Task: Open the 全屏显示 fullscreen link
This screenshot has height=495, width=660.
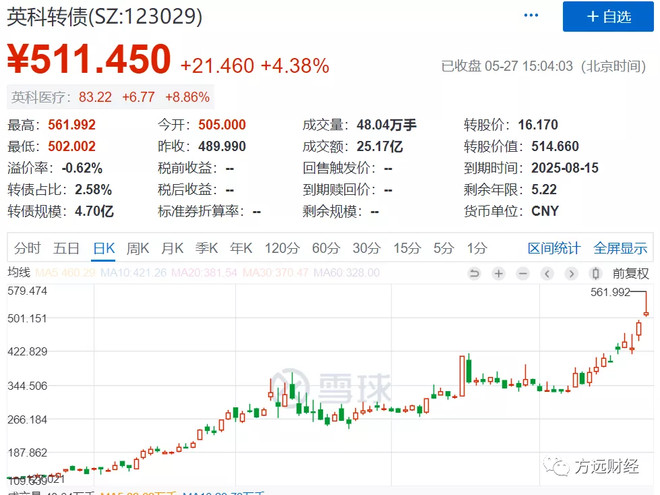Action: click(620, 248)
